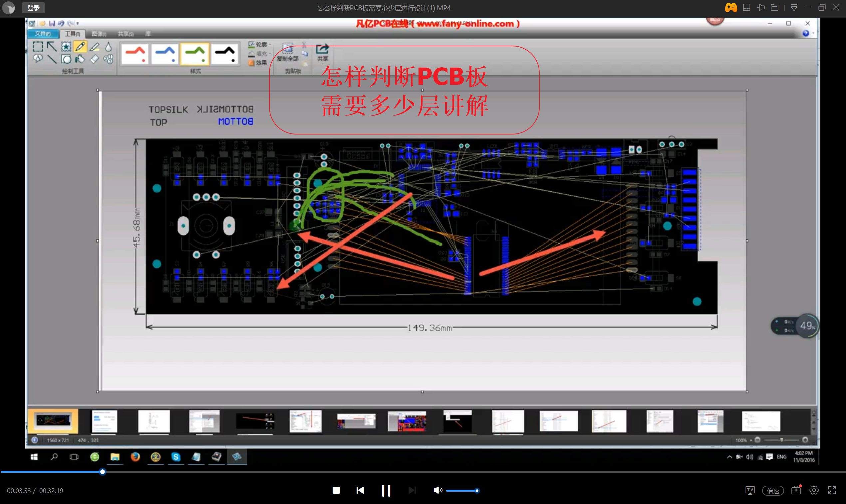The image size is (846, 504).
Task: Toggle fullscreen mode in player
Action: 832,490
